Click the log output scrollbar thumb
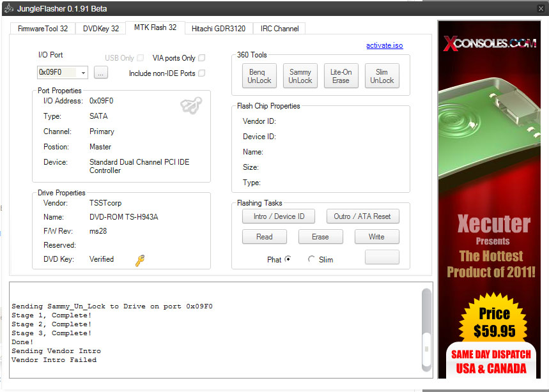Viewport: 549px width, 392px height. pyautogui.click(x=426, y=349)
